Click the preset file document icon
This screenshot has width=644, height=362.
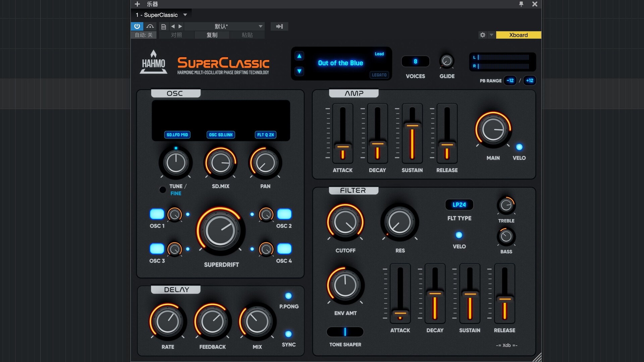(x=164, y=26)
